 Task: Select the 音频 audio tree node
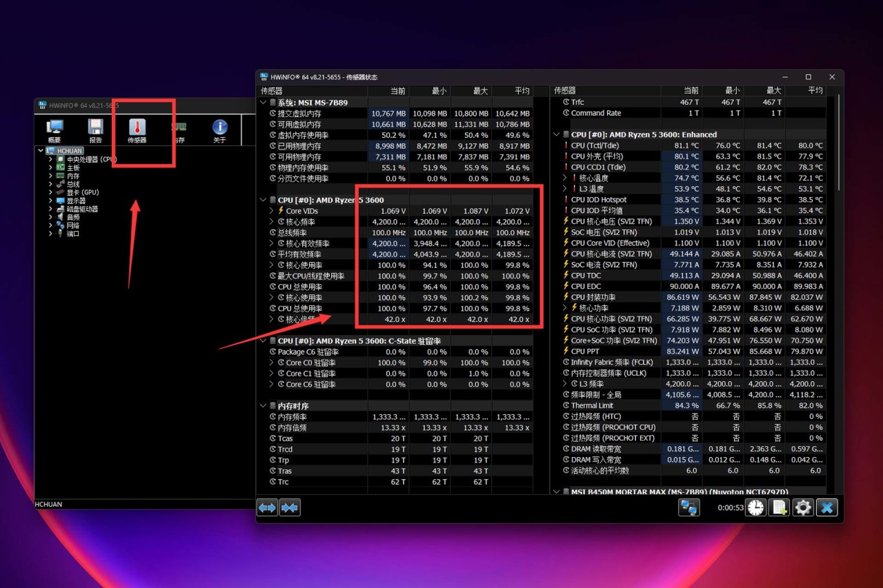(73, 217)
